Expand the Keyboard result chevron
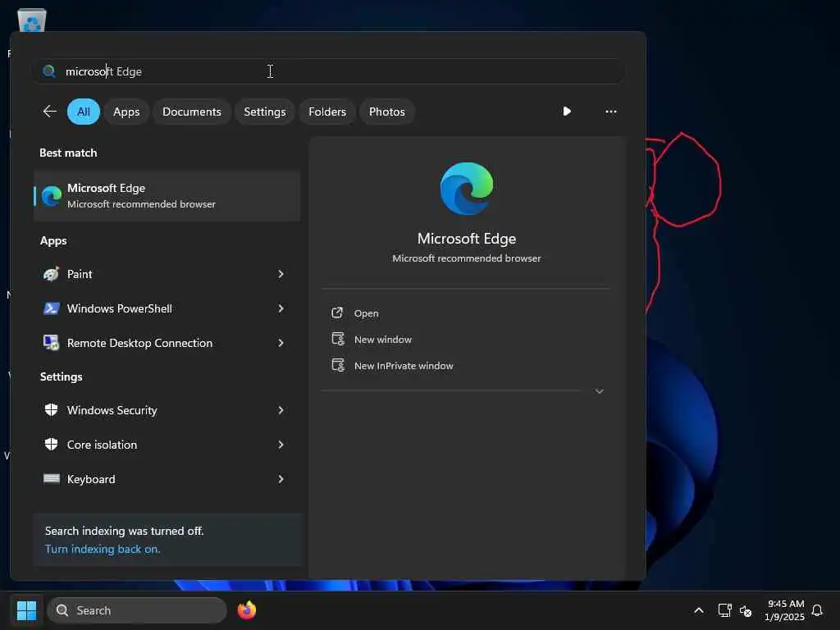The height and width of the screenshot is (630, 840). [281, 479]
